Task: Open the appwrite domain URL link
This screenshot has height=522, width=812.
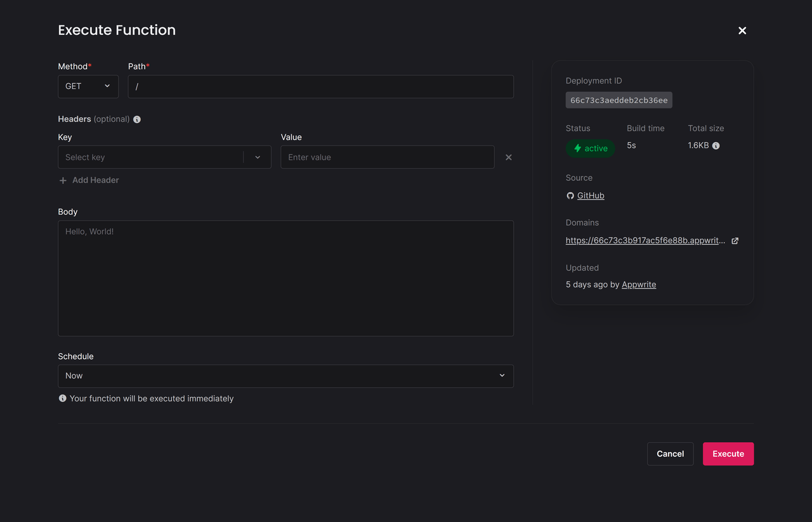Action: (x=645, y=241)
